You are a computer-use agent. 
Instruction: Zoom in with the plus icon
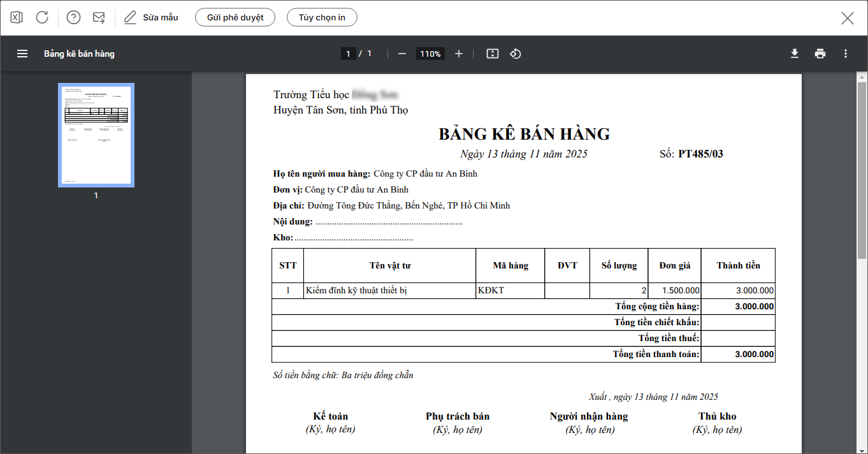459,54
